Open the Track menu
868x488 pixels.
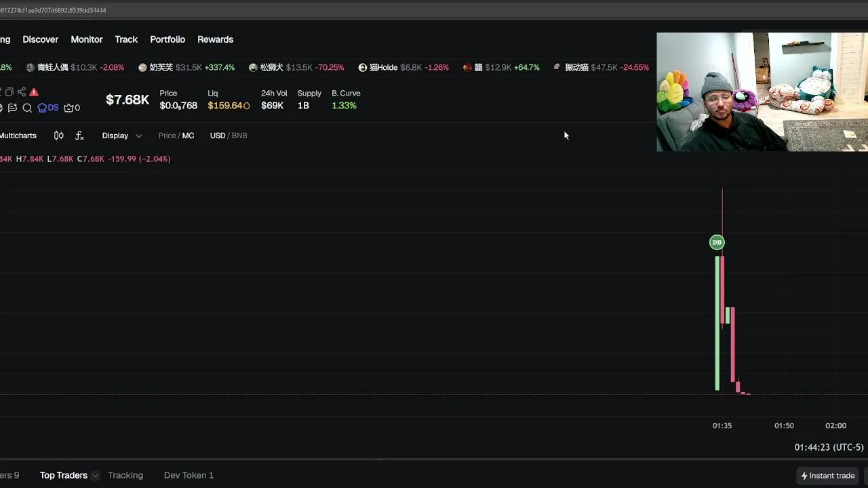(126, 39)
